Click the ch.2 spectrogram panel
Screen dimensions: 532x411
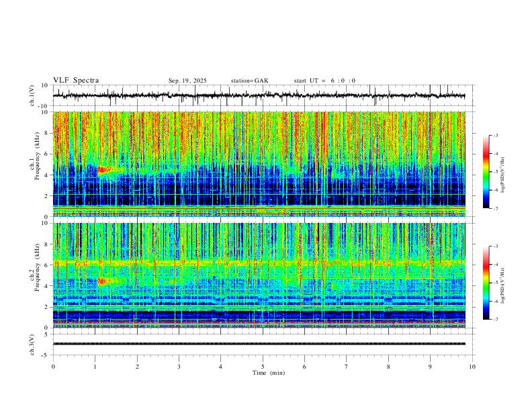point(259,275)
